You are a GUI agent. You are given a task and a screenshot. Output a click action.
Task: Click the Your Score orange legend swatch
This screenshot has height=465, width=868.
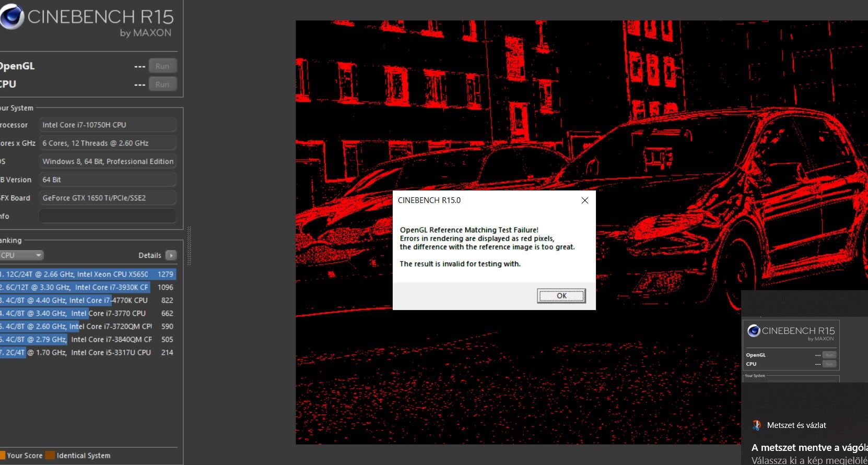click(2, 455)
